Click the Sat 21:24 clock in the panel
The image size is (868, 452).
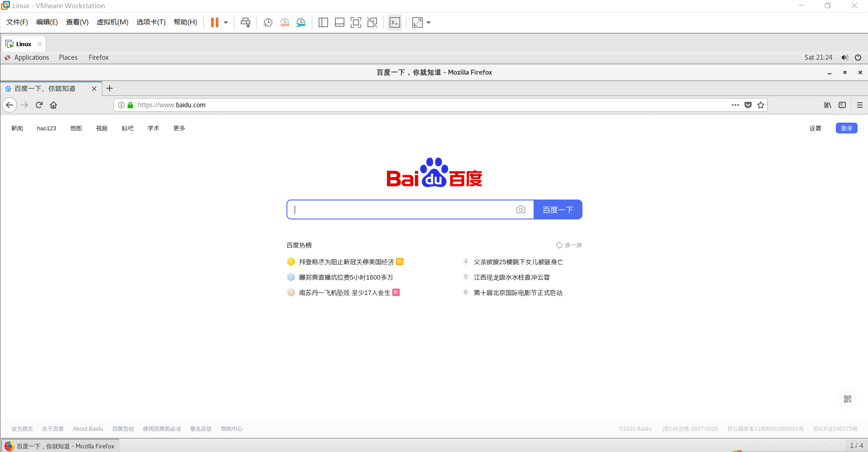tap(818, 57)
